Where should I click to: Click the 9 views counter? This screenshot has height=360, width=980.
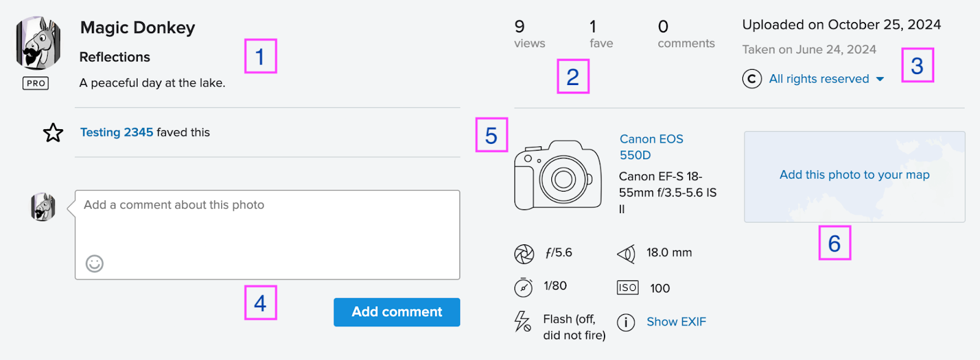(x=529, y=34)
